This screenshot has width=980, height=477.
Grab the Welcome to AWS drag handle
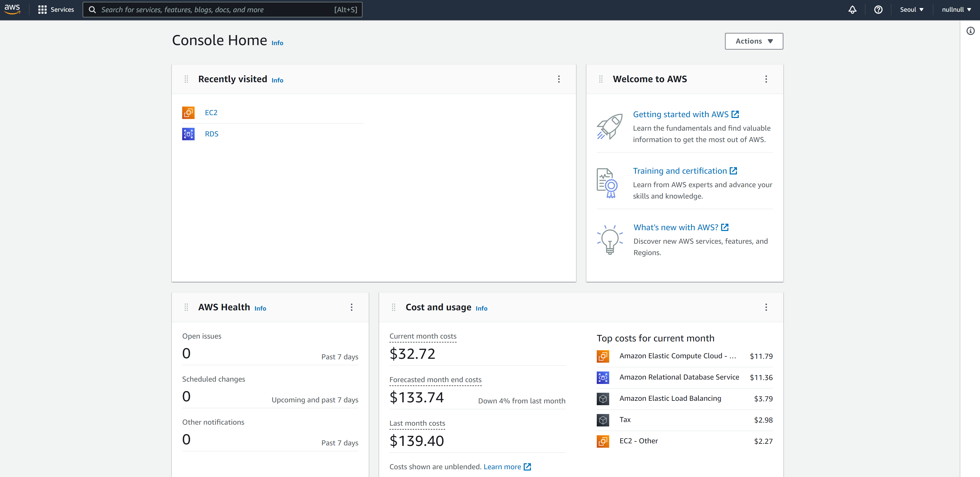[601, 79]
